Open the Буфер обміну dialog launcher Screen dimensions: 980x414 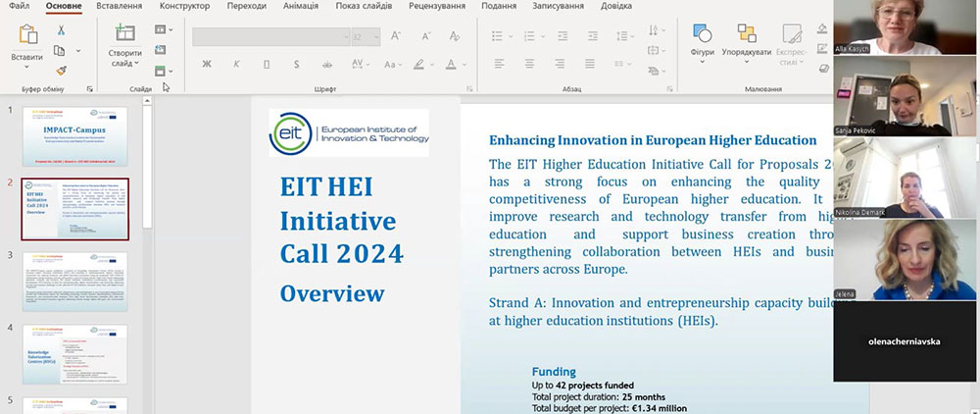coord(90,89)
